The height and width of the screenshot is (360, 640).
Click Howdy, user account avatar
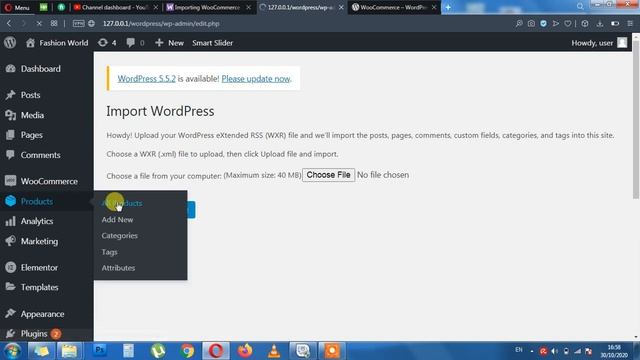pyautogui.click(x=622, y=42)
